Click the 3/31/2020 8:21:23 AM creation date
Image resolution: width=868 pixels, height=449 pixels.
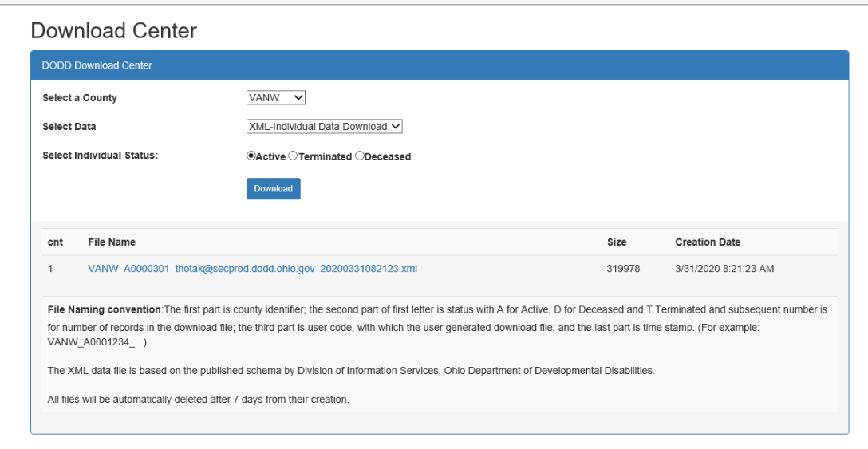[724, 269]
